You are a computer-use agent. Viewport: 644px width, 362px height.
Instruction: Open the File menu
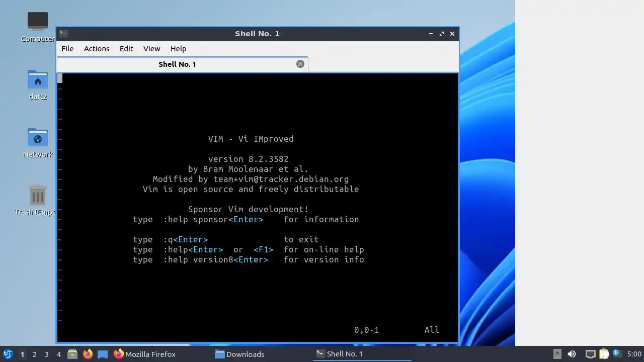coord(67,49)
